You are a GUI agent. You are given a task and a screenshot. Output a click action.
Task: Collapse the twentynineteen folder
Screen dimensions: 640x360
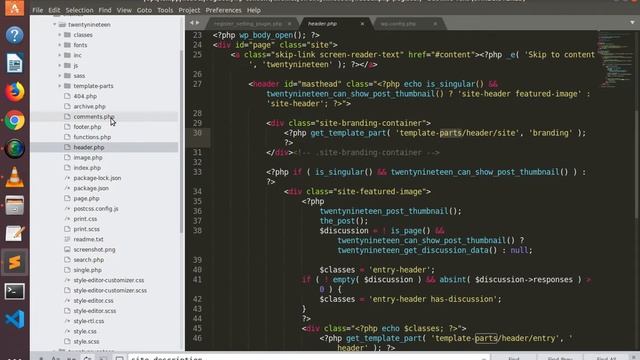click(54, 24)
